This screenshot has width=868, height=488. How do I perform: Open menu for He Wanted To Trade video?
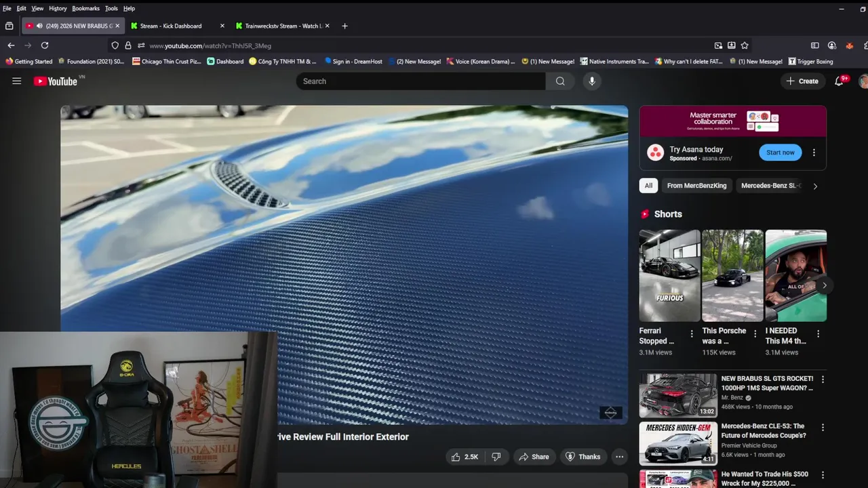823,475
